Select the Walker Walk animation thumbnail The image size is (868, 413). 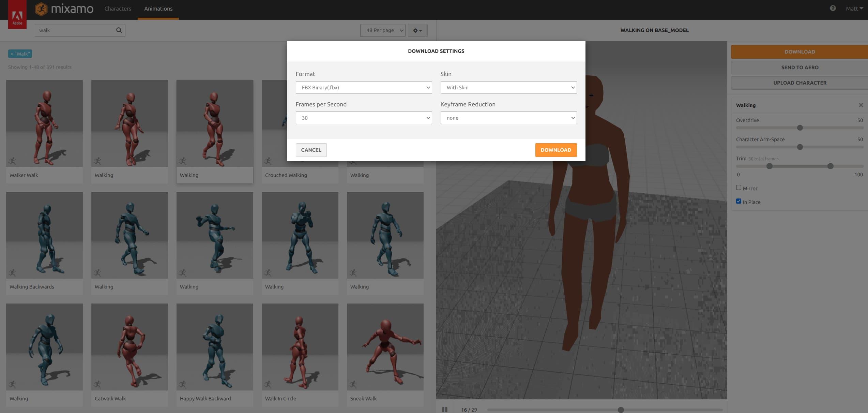(44, 123)
